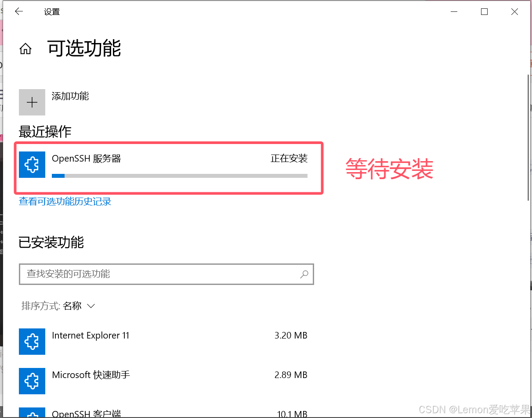Screen dimensions: 532x418
Task: Select the installing OpenSSH 服务器 entry
Action: [x=167, y=165]
